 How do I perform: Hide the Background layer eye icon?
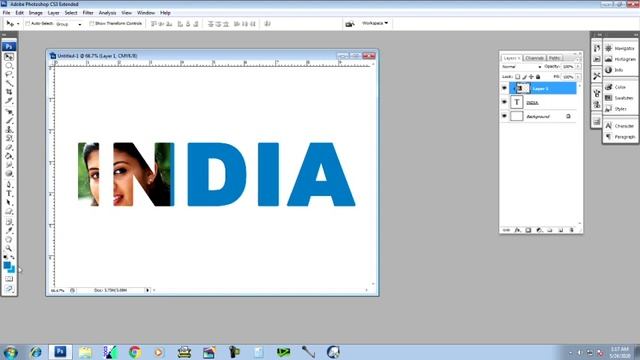(504, 116)
